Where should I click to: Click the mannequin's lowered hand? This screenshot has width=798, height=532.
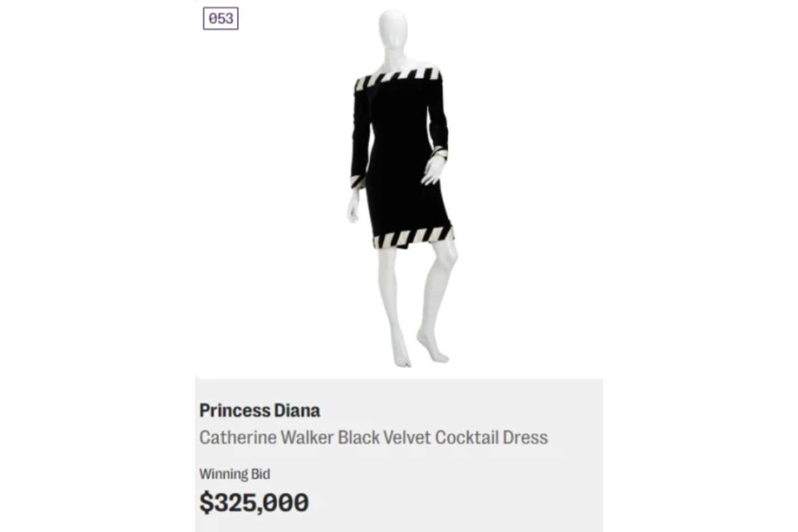point(353,206)
